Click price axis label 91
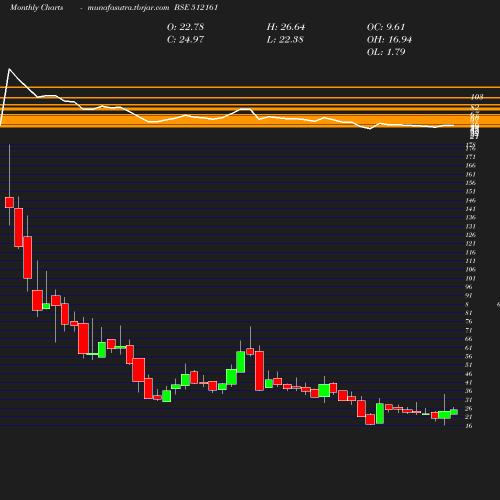Image resolution: width=500 pixels, height=500 pixels. 469,296
